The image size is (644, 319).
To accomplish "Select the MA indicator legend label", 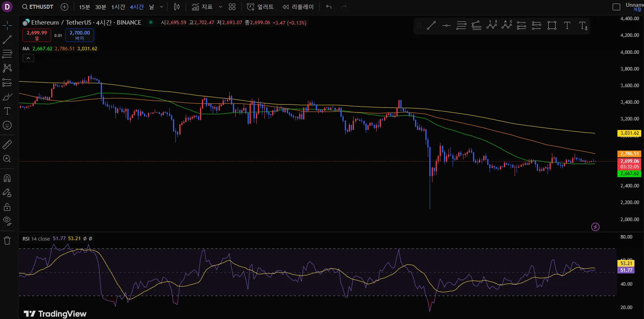I will point(26,49).
